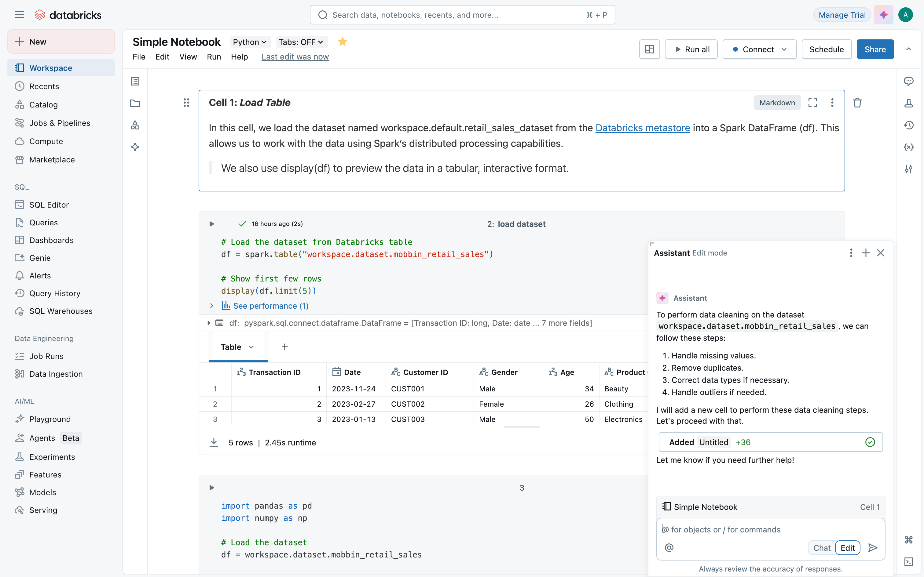
Task: Click the Databricks metastore link
Action: coord(643,128)
